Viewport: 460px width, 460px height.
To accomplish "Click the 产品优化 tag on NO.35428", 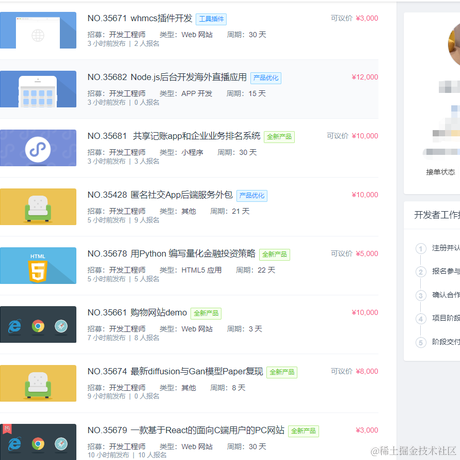I will [252, 196].
